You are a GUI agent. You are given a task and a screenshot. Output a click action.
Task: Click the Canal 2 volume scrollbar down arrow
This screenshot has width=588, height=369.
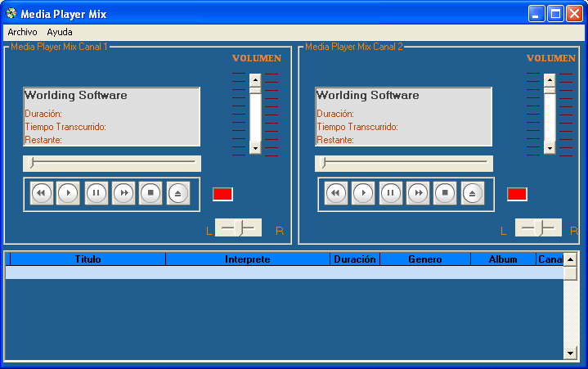point(550,148)
